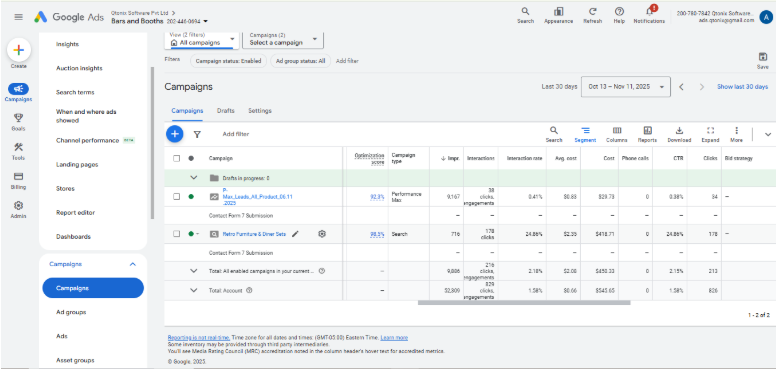
Task: Click the blue plus new campaign button
Action: tap(174, 134)
